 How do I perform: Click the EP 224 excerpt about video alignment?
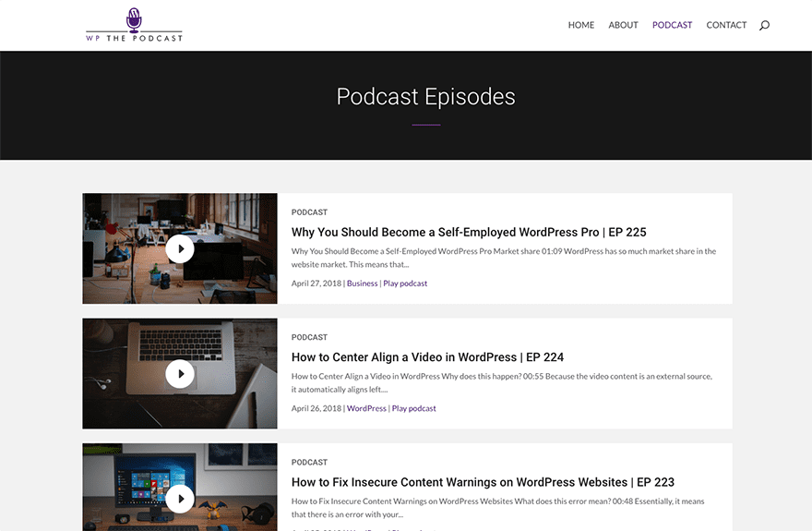pos(502,383)
